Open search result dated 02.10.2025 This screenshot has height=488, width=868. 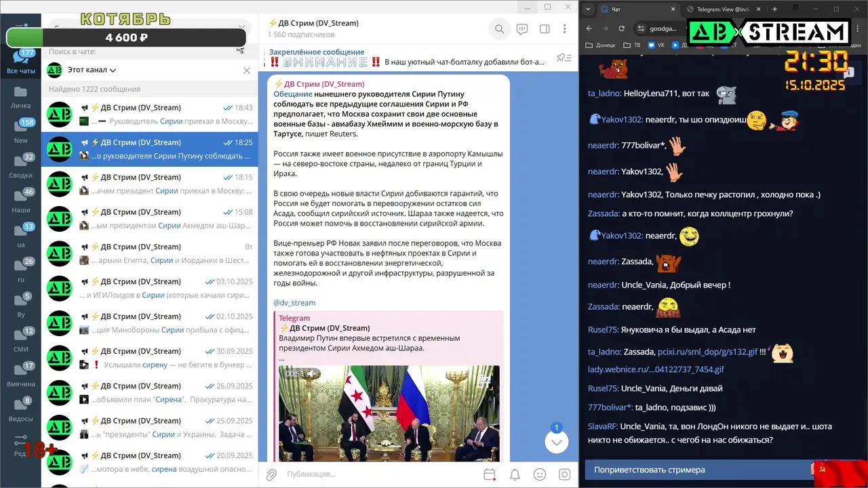150,323
